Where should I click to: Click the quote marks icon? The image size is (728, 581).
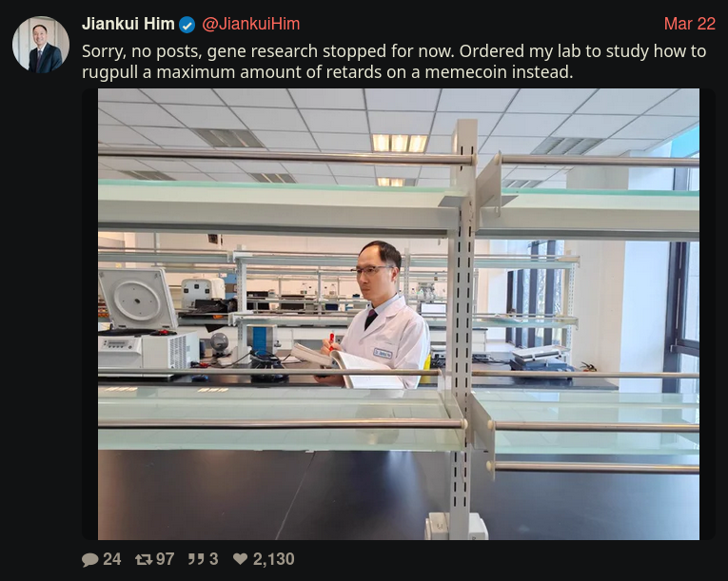coord(196,559)
